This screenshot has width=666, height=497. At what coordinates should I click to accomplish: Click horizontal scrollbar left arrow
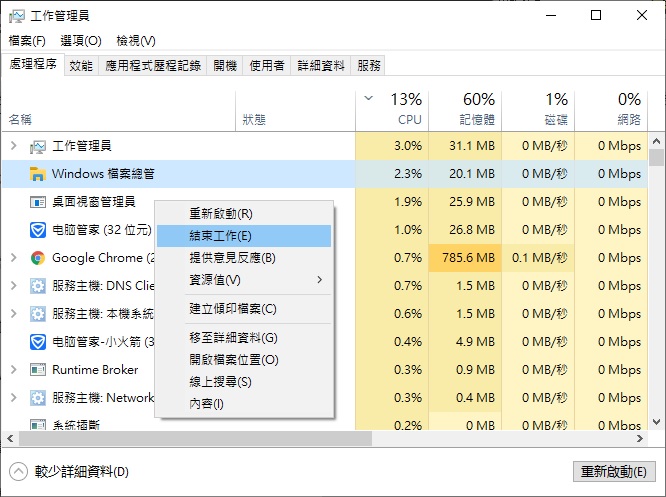(x=10, y=438)
